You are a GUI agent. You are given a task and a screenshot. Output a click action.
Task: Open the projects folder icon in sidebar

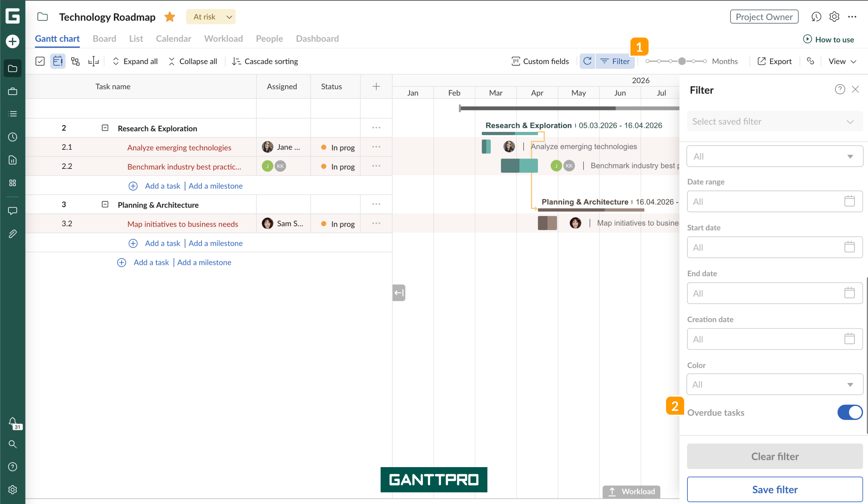12,68
